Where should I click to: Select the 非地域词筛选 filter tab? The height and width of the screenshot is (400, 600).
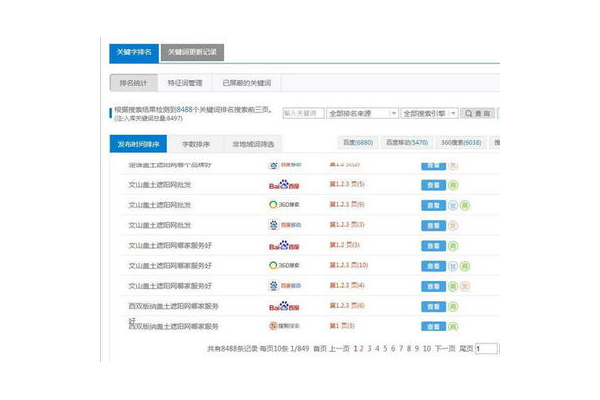tap(253, 144)
